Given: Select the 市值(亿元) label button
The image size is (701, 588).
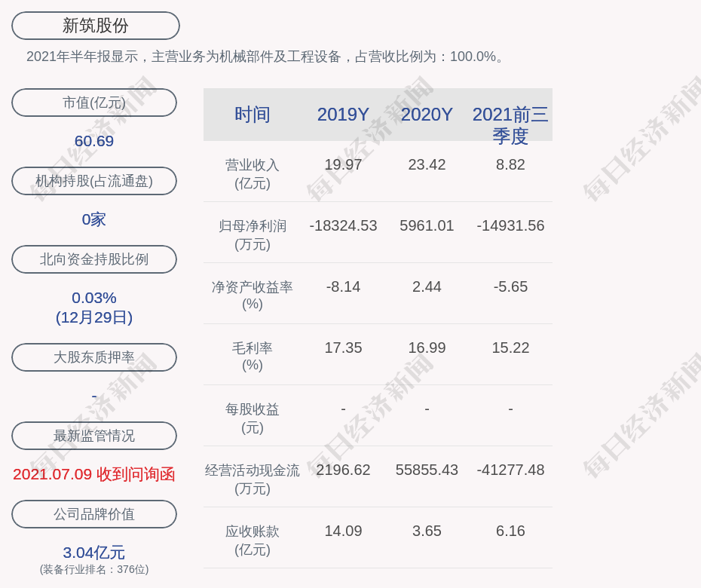Looking at the screenshot, I should [x=94, y=103].
